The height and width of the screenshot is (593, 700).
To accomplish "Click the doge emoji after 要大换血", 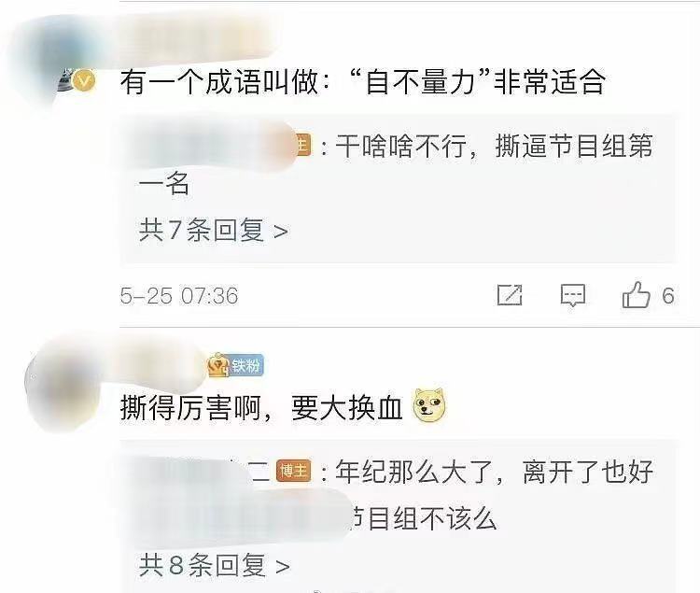I will (429, 405).
